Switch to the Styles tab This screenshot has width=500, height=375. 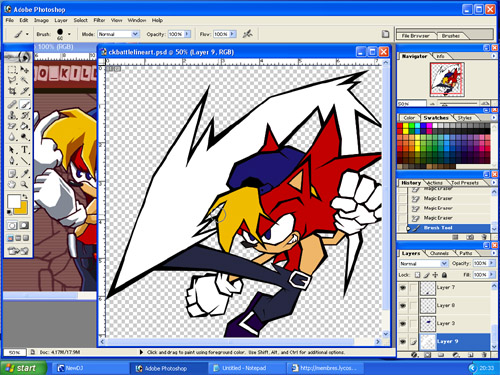click(x=464, y=118)
